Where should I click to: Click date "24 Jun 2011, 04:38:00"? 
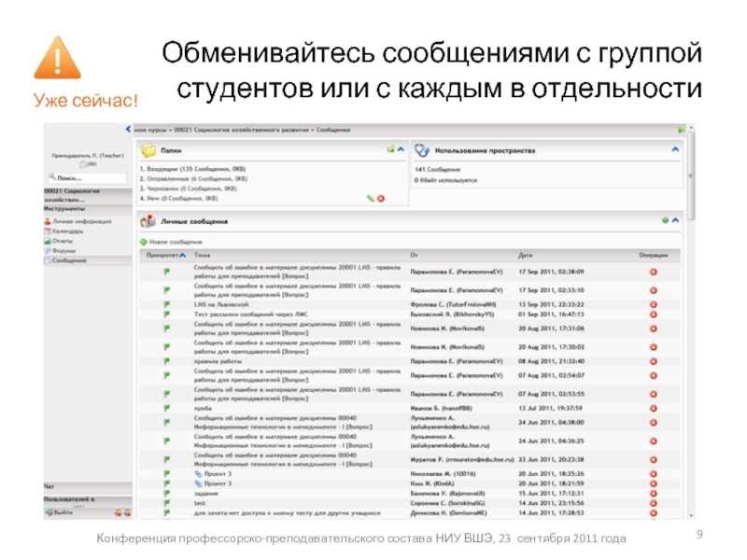coord(551,423)
